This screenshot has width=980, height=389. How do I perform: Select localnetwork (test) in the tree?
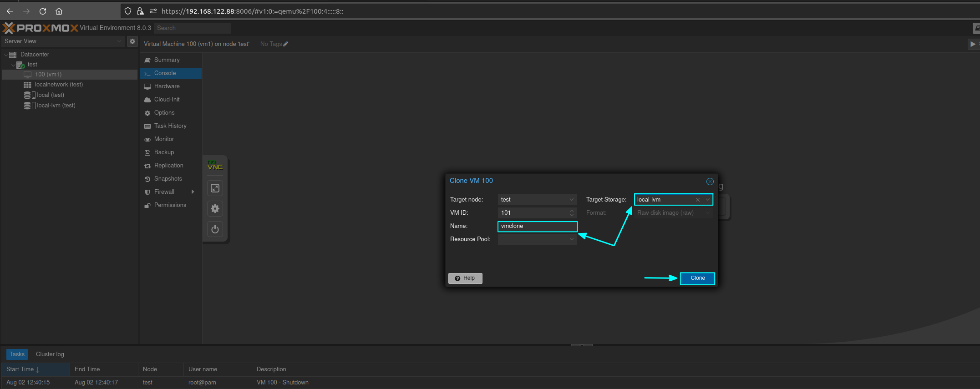tap(70, 85)
